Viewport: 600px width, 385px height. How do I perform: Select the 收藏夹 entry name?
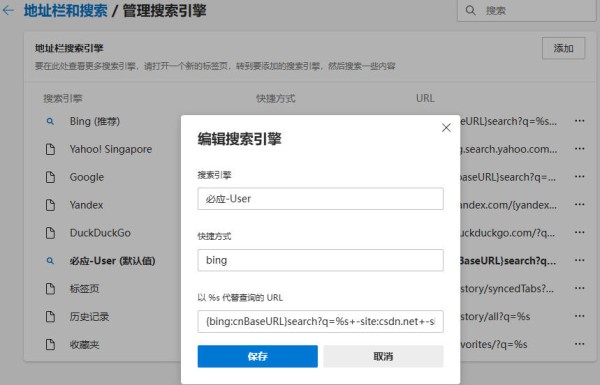(x=84, y=344)
